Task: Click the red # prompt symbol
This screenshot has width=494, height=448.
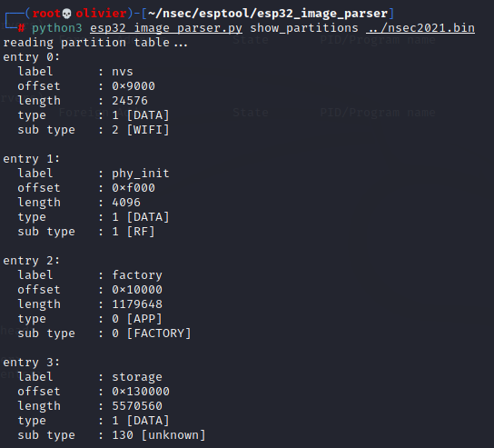Action: coord(21,28)
